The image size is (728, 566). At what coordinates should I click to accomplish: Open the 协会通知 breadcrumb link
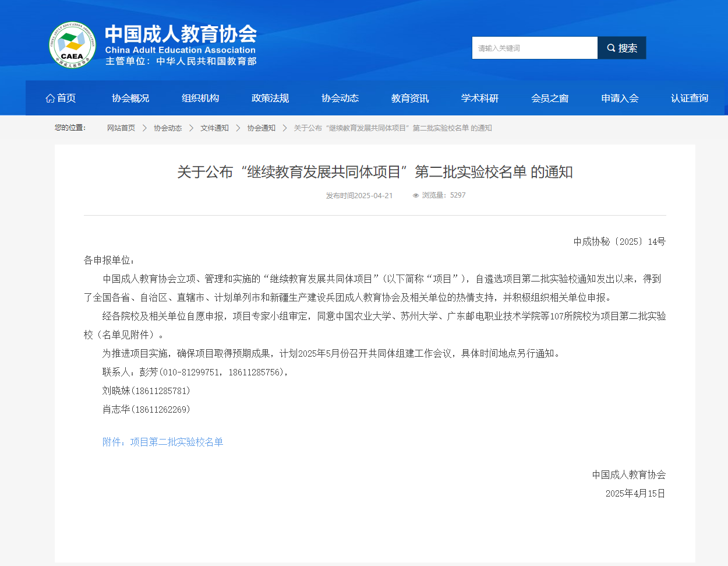[261, 128]
